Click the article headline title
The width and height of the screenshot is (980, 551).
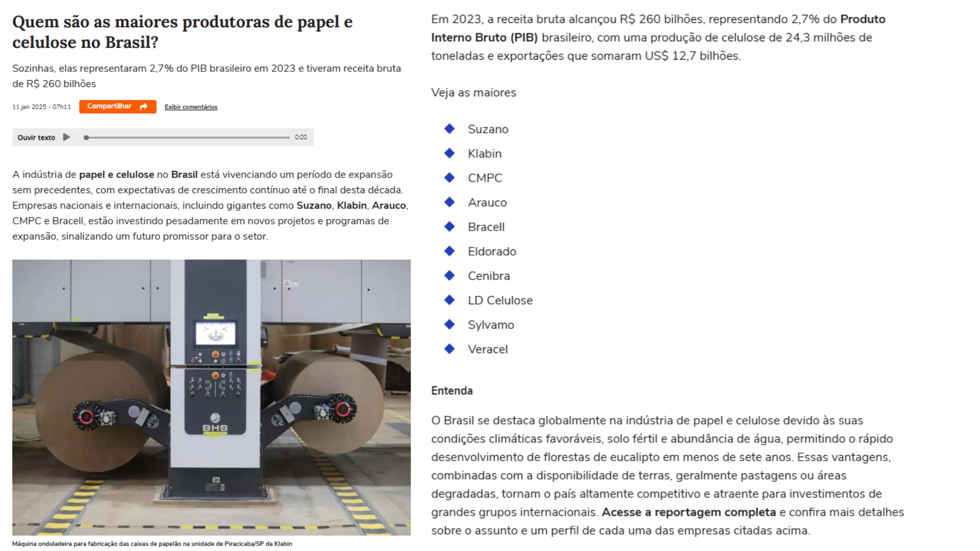click(x=182, y=32)
